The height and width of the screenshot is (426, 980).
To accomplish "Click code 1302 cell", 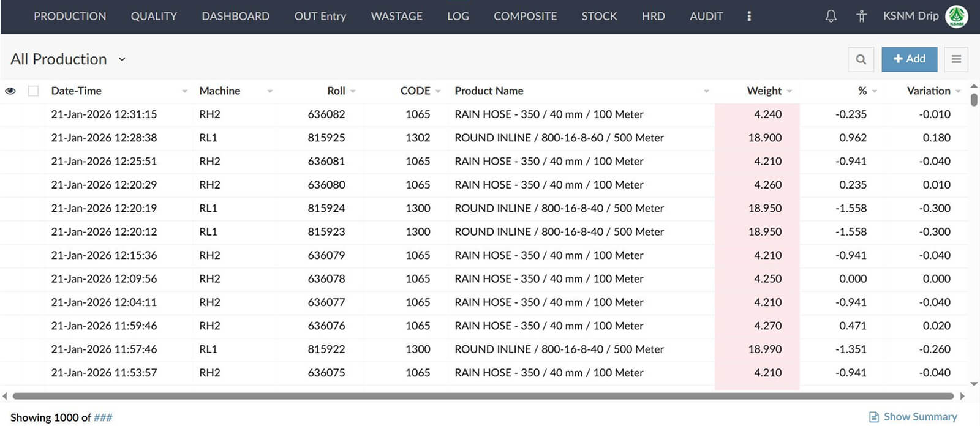I will 418,138.
